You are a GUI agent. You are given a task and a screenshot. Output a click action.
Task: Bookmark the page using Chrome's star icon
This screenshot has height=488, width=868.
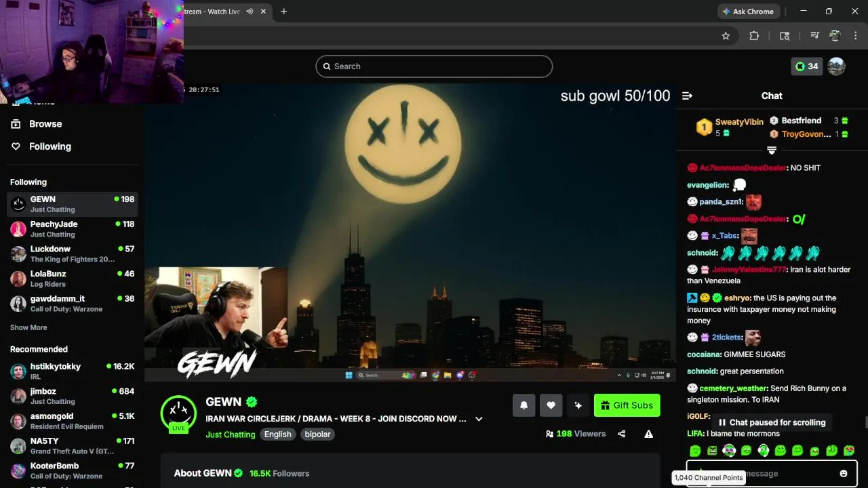(726, 36)
